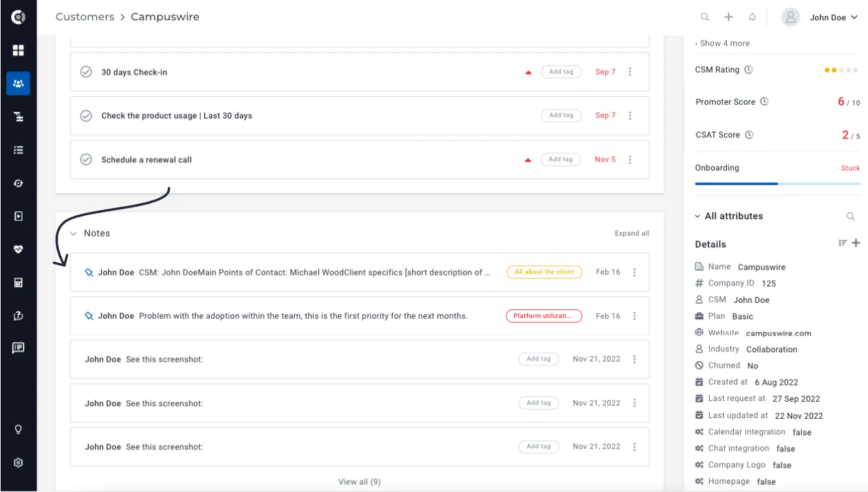Open the chat message icon in sidebar
The height and width of the screenshot is (492, 868).
[x=18, y=348]
